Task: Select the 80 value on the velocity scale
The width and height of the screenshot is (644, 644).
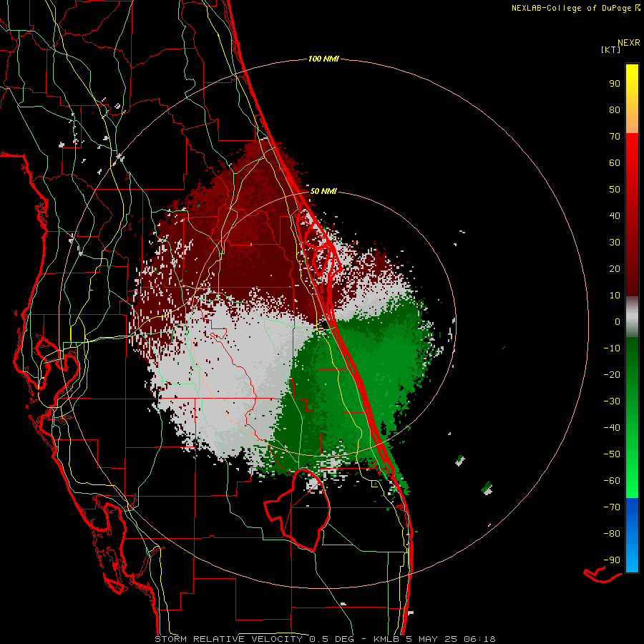Action: (615, 109)
